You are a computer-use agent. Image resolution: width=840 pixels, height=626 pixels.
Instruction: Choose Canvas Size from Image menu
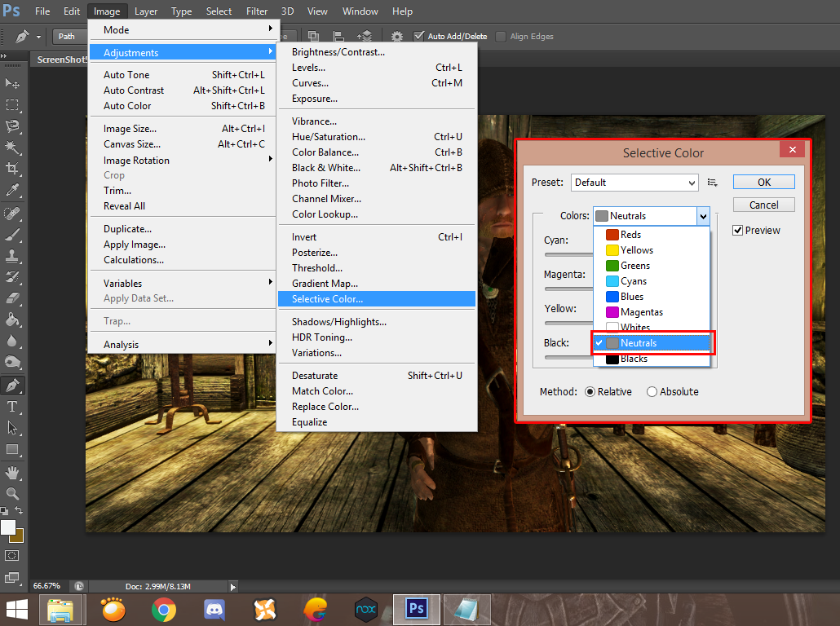click(182, 144)
